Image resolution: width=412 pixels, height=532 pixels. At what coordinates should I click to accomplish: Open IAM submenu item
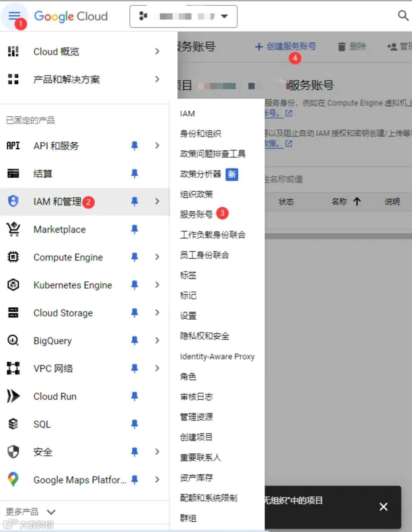(x=187, y=113)
